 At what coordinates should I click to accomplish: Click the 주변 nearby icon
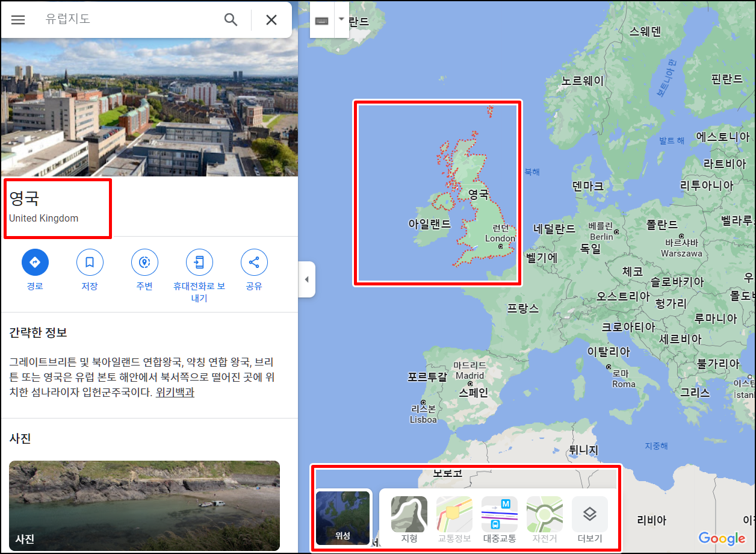tap(144, 263)
